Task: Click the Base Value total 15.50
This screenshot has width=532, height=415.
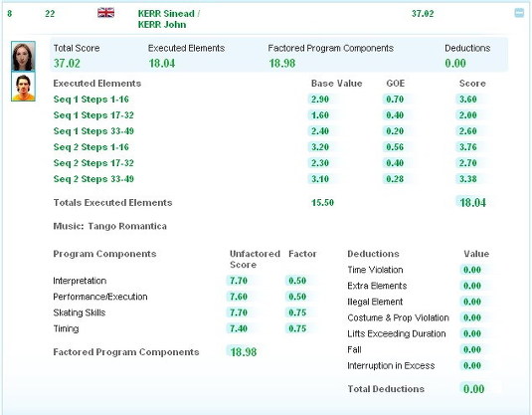Action: [322, 203]
